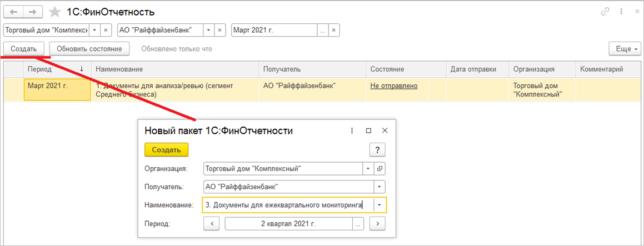Image resolution: width=644 pixels, height=246 pixels.
Task: Open organization record via field's open icon
Action: click(x=380, y=168)
